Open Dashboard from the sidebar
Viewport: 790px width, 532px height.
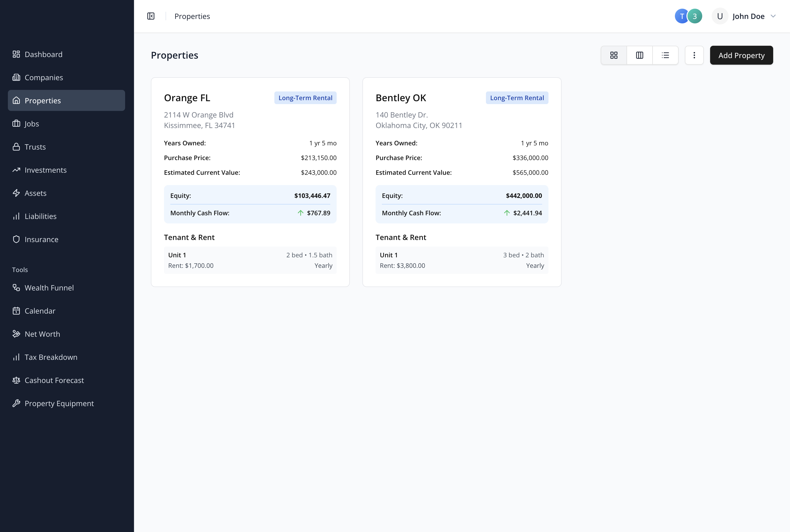click(x=66, y=54)
